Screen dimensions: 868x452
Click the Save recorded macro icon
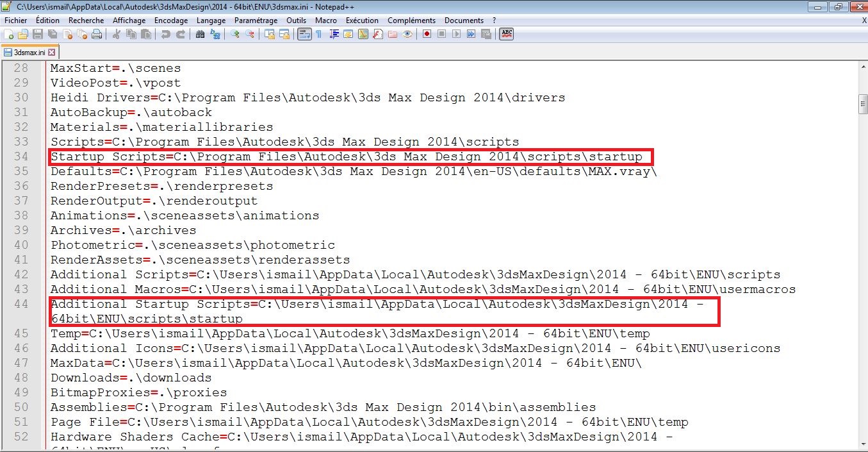pos(486,34)
